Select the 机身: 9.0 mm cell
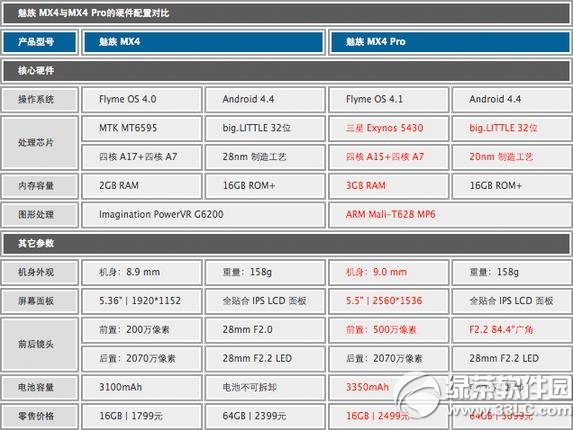This screenshot has width=573, height=430. pyautogui.click(x=389, y=273)
